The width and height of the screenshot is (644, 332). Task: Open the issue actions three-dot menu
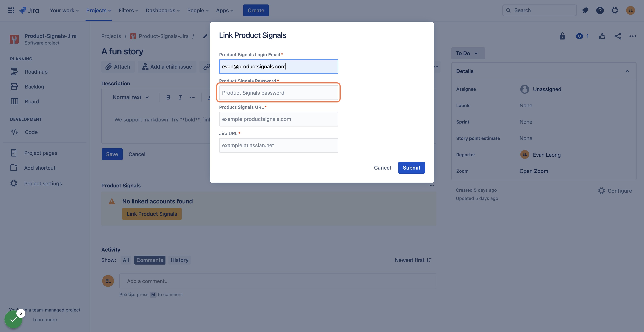click(633, 36)
